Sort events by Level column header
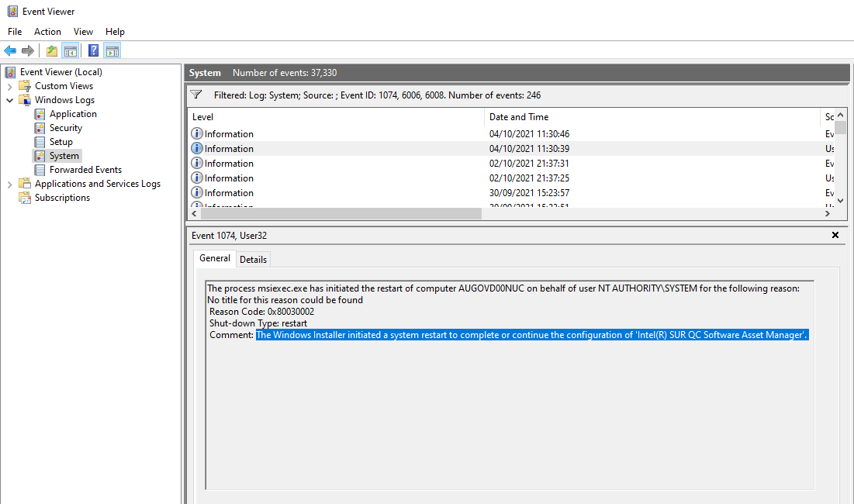Viewport: 854px width, 504px height. (x=203, y=117)
